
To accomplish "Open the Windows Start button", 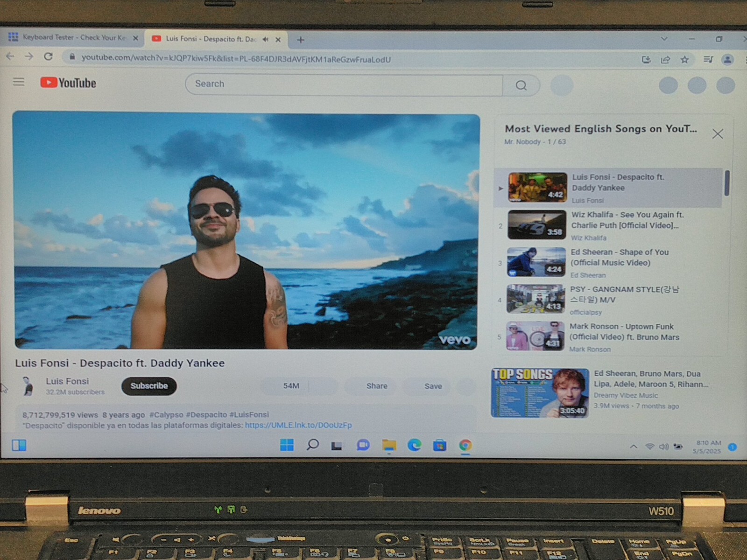I will [x=287, y=445].
